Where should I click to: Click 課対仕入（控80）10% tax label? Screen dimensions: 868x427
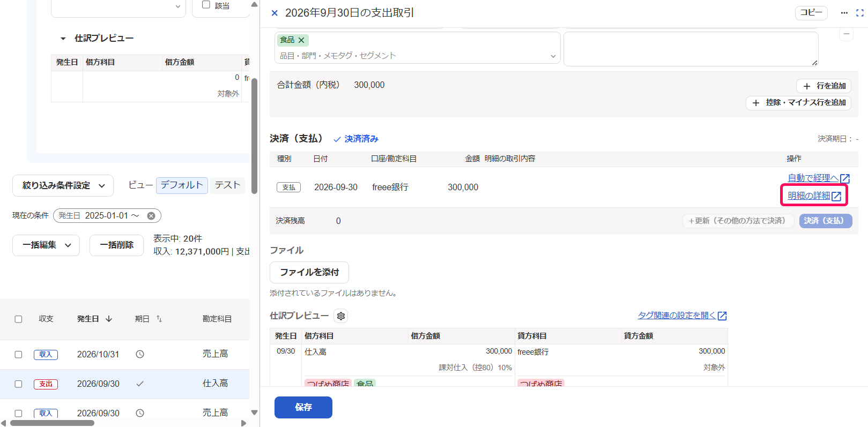(476, 368)
